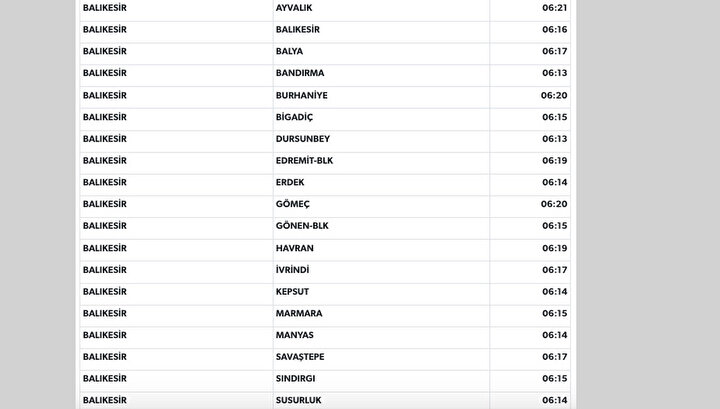
Task: Click the BALYA district name
Action: pos(289,51)
